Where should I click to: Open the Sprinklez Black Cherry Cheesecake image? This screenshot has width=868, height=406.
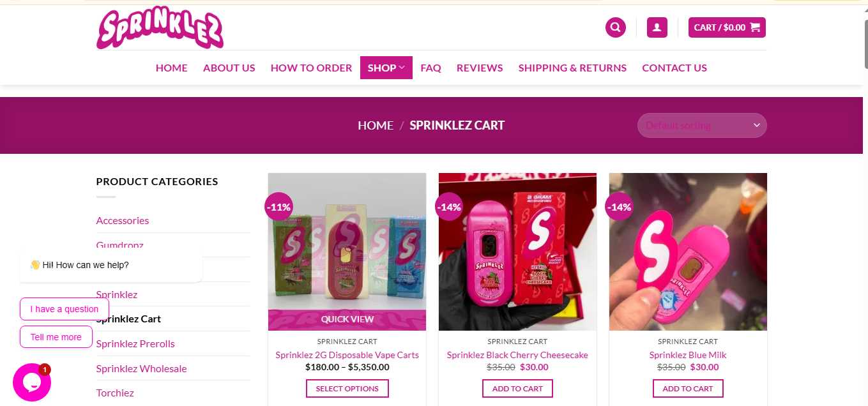(517, 252)
